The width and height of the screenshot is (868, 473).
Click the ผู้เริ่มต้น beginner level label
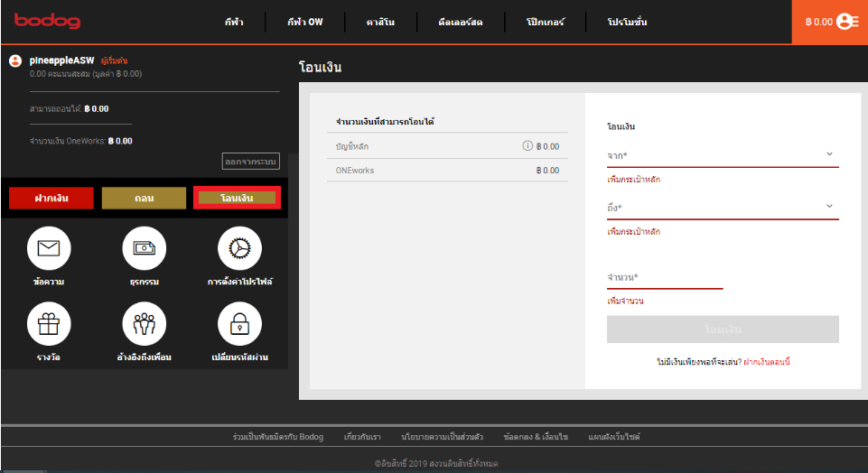[114, 60]
